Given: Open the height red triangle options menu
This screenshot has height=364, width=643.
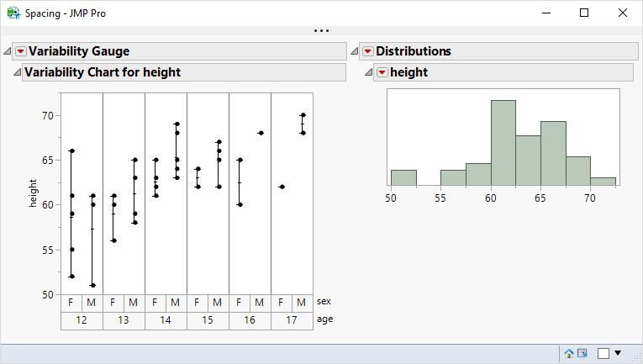Looking at the screenshot, I should (x=382, y=73).
